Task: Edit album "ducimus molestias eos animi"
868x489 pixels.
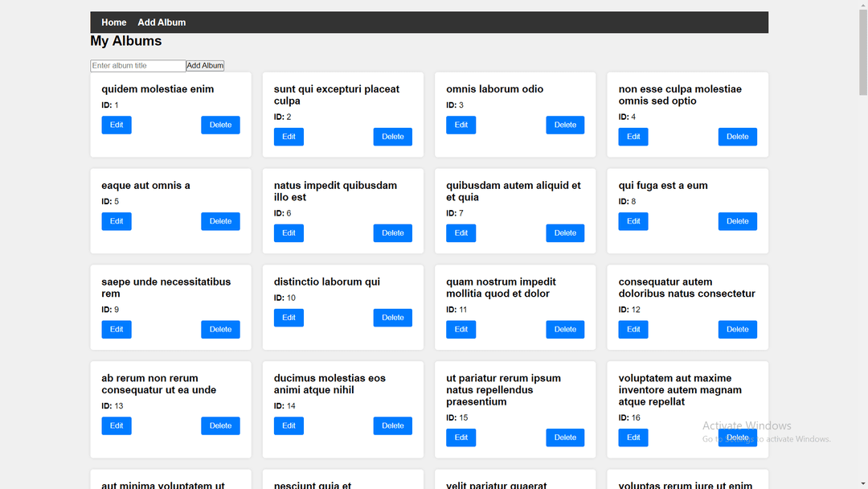Action: pos(289,426)
